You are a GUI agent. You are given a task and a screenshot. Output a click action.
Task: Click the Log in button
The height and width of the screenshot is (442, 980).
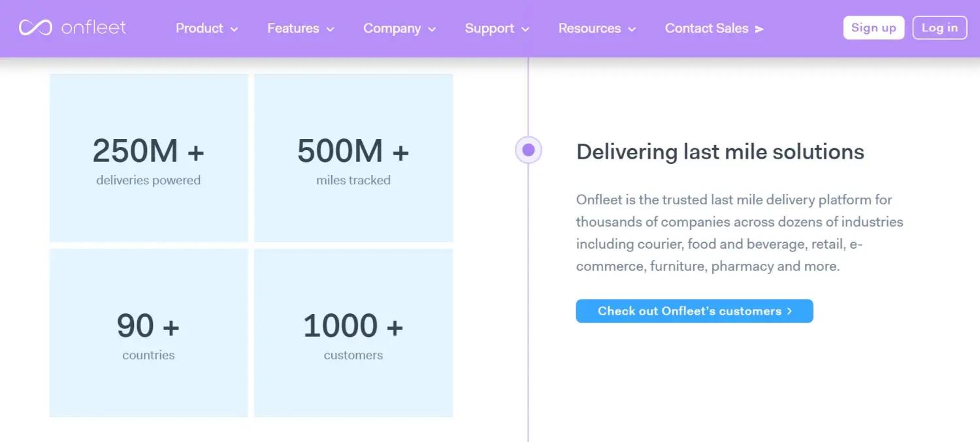(939, 27)
